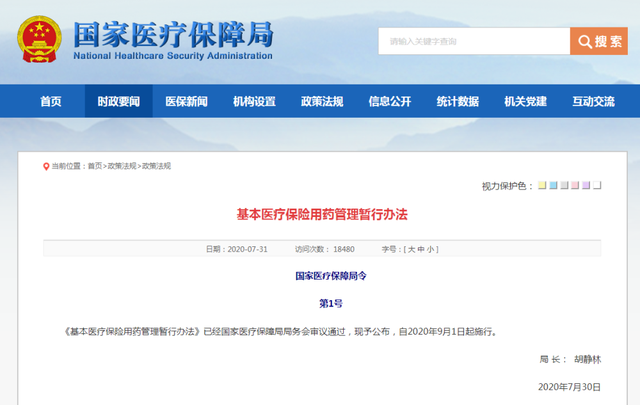
Task: Click the 第1号 order number text
Action: tap(331, 303)
